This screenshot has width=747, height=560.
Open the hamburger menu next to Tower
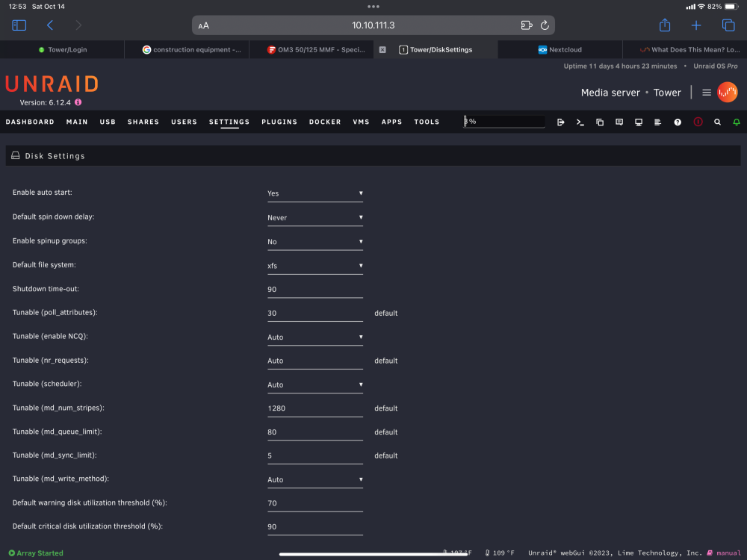[x=707, y=93]
